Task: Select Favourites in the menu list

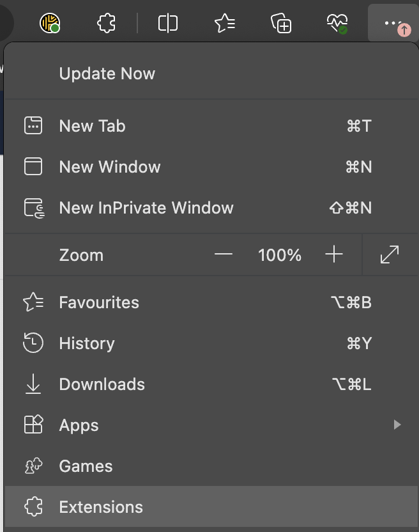Action: point(99,302)
